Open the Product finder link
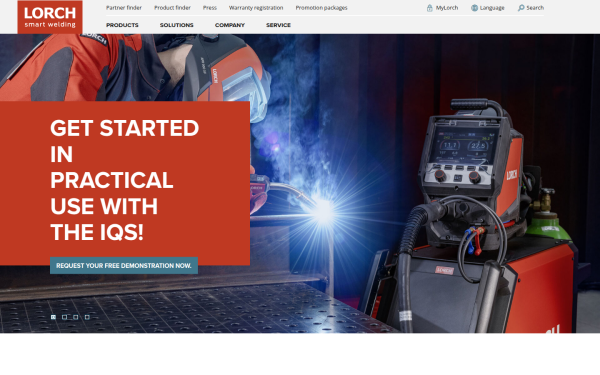This screenshot has width=600, height=375. point(172,8)
